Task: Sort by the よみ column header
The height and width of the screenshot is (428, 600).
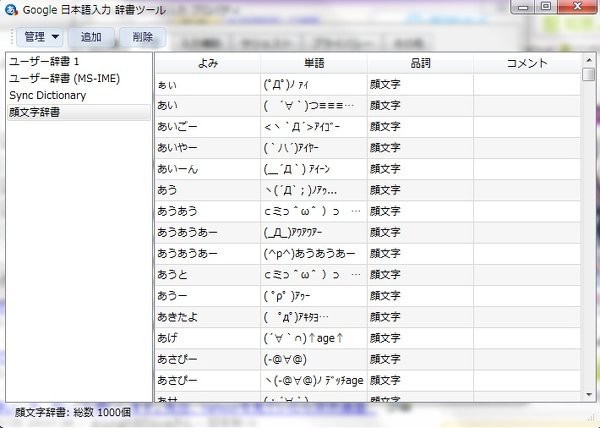Action: tap(207, 63)
